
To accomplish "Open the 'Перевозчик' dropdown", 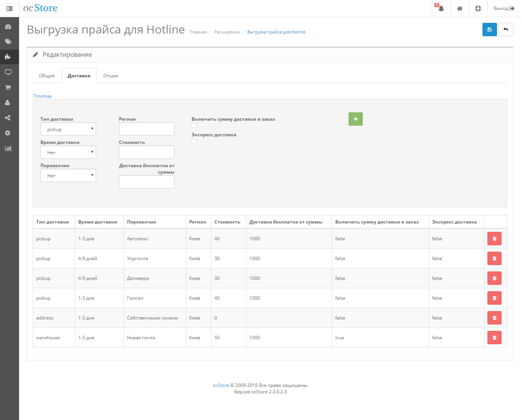I will click(x=68, y=175).
